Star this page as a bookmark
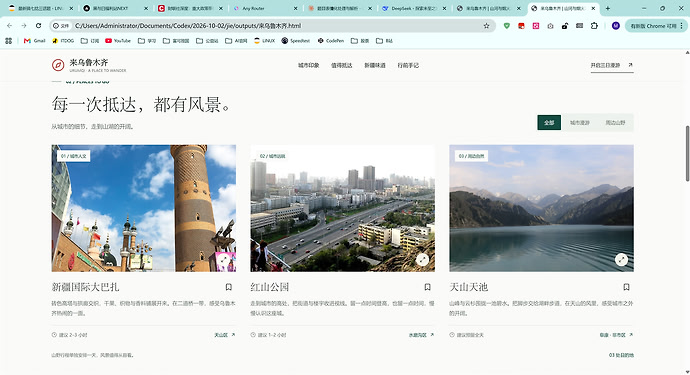The height and width of the screenshot is (375, 690). [x=486, y=26]
